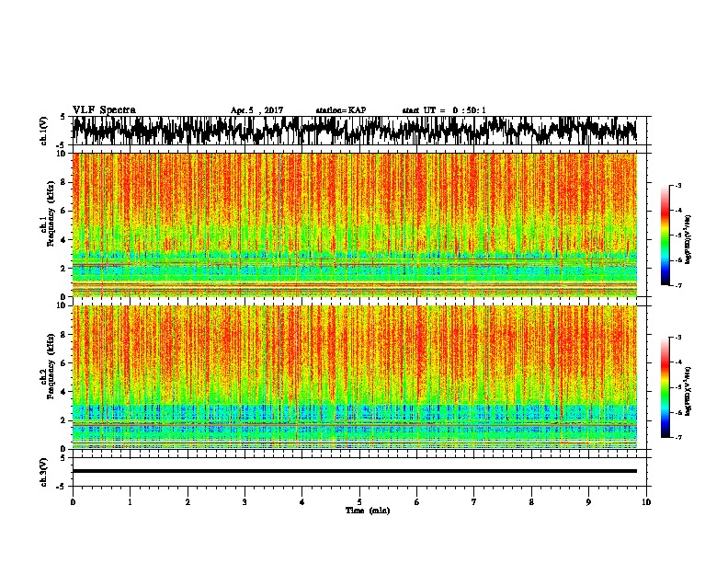Click time axis tick label "5"
The image size is (728, 563).
[359, 502]
